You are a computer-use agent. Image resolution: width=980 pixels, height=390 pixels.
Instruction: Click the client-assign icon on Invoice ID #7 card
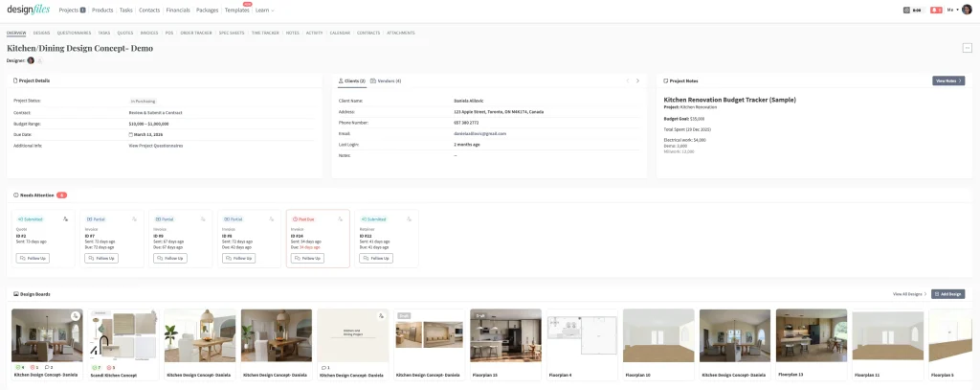point(134,219)
